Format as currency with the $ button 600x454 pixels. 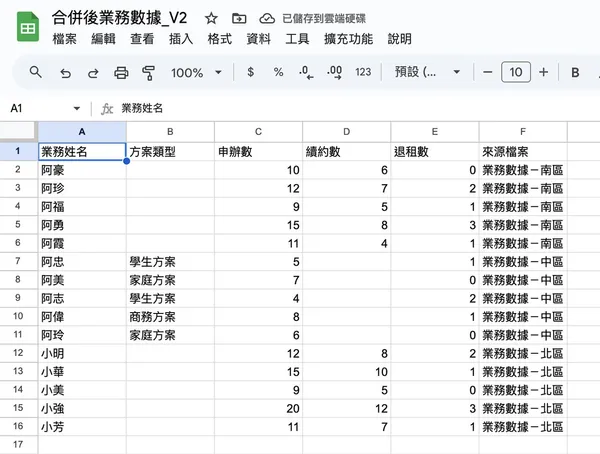[250, 72]
